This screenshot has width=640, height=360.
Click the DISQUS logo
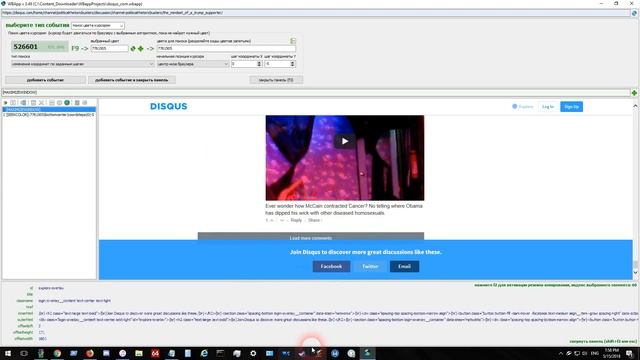pos(169,107)
